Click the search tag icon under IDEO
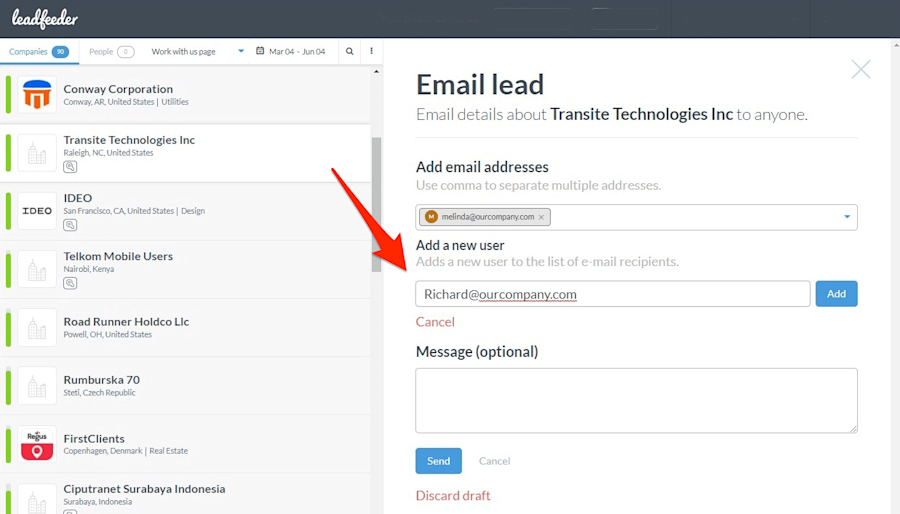 (70, 225)
